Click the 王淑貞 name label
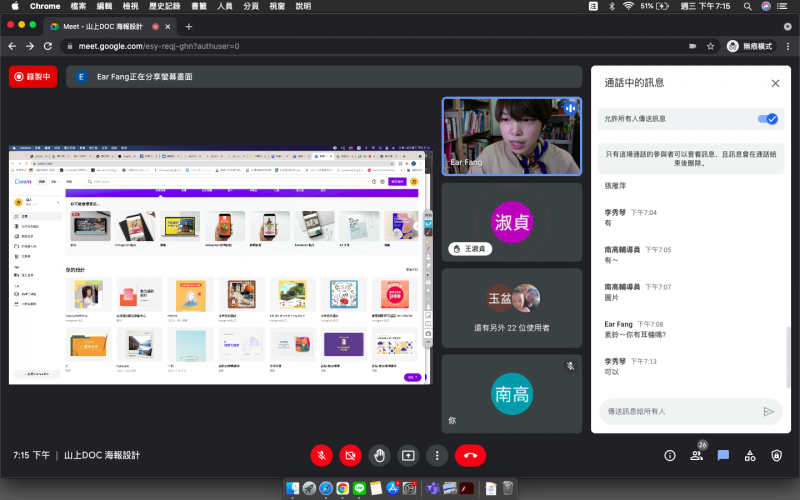 point(470,249)
